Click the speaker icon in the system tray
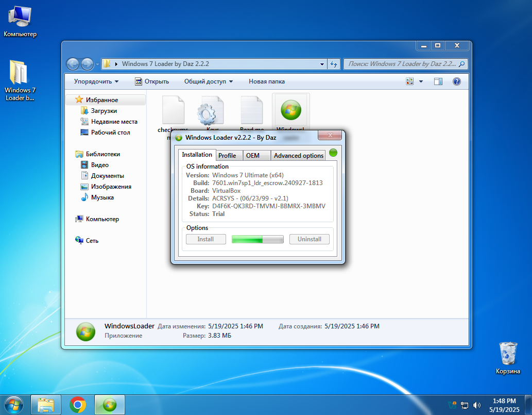This screenshot has width=532, height=415. pyautogui.click(x=476, y=405)
